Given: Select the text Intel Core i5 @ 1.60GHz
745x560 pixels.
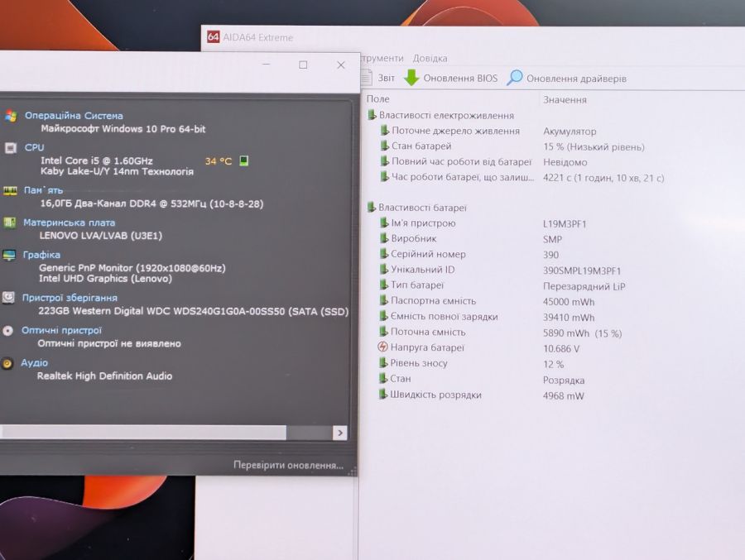Looking at the screenshot, I should [97, 160].
